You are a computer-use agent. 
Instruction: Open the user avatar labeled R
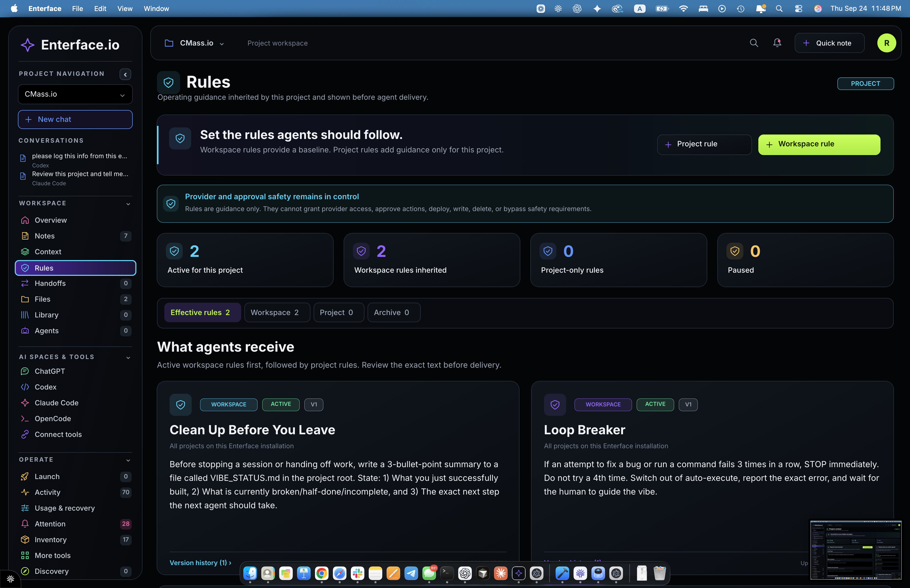886,43
